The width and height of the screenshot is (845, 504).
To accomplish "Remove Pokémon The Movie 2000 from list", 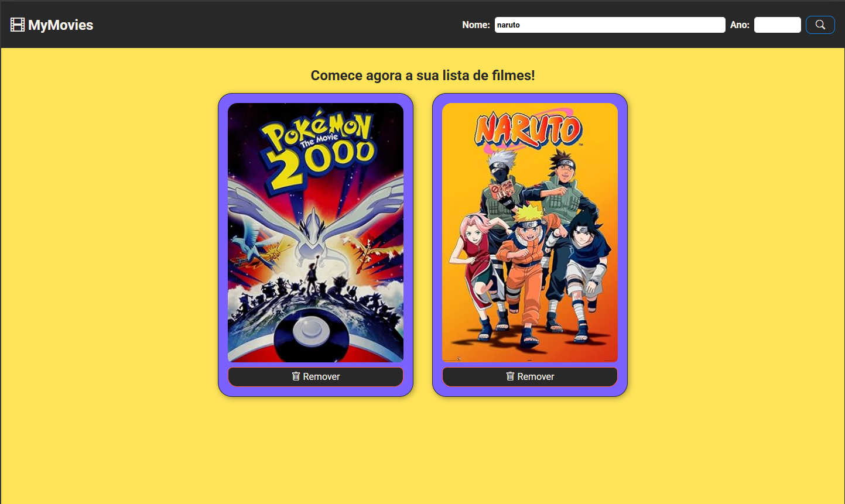I will tap(316, 377).
